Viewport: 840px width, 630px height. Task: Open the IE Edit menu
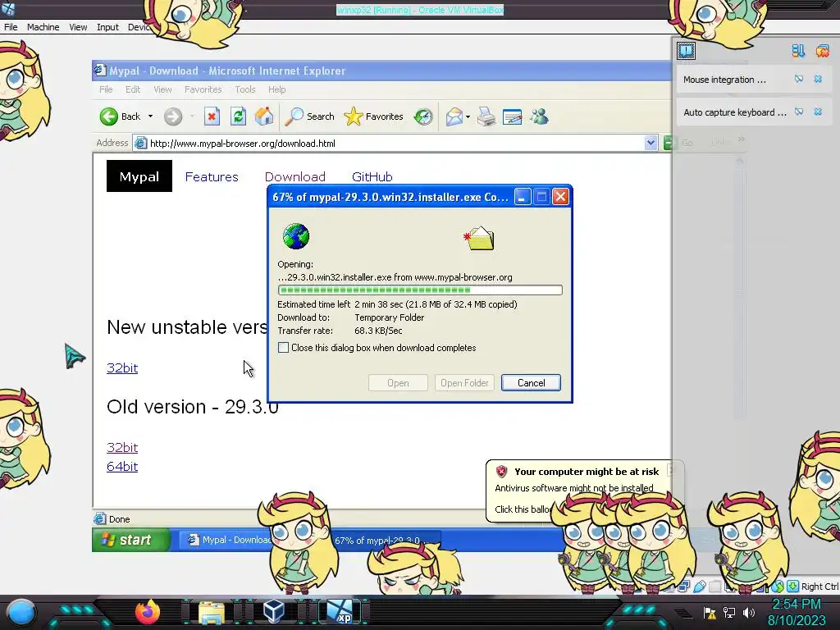click(x=133, y=89)
